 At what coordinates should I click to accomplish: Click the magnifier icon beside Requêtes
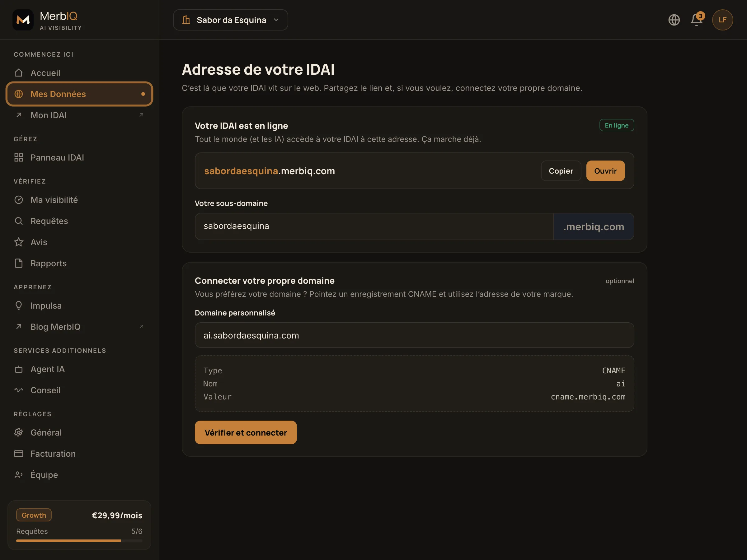tap(19, 221)
